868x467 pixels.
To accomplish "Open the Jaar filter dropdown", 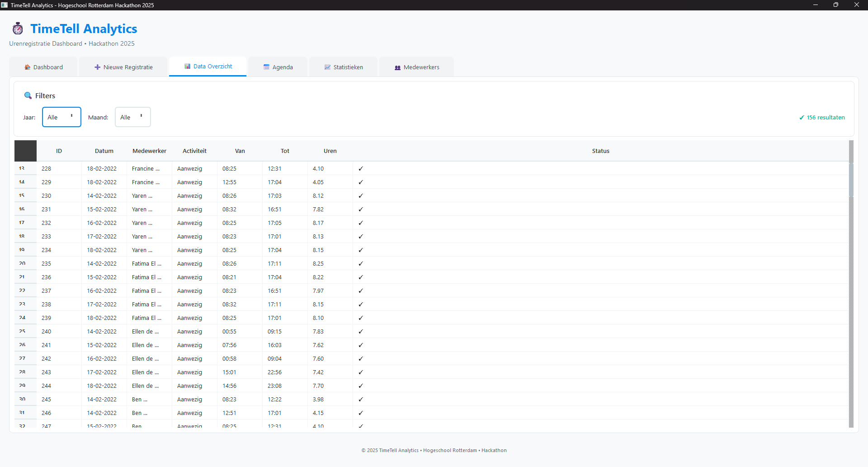I will [x=61, y=117].
